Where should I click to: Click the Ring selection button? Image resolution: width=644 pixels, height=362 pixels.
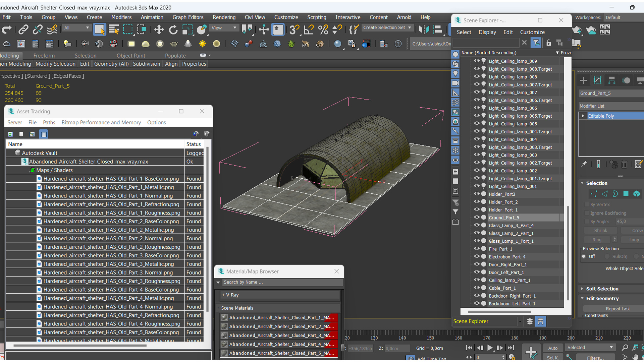pyautogui.click(x=597, y=240)
